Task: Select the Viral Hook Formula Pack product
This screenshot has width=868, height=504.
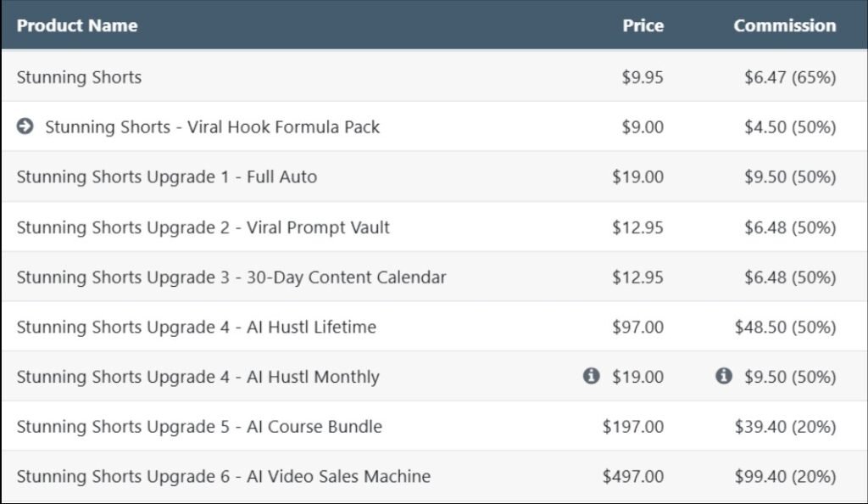Action: click(212, 127)
